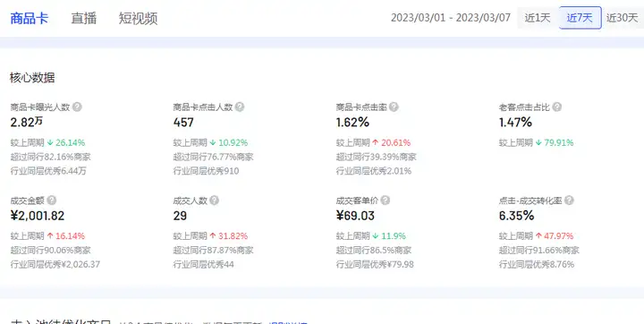The width and height of the screenshot is (644, 324).
Task: Click 超过同行39.39%商家 text
Action: (x=377, y=157)
